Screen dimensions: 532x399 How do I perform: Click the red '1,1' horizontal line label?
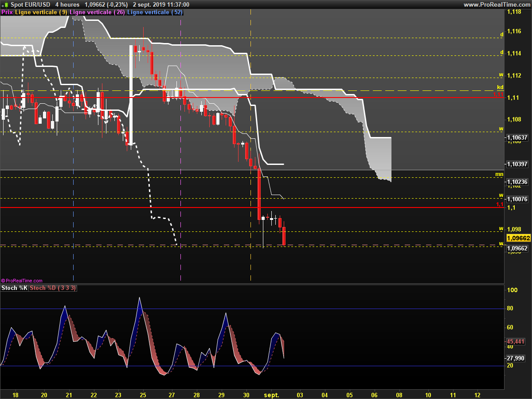tap(499, 205)
